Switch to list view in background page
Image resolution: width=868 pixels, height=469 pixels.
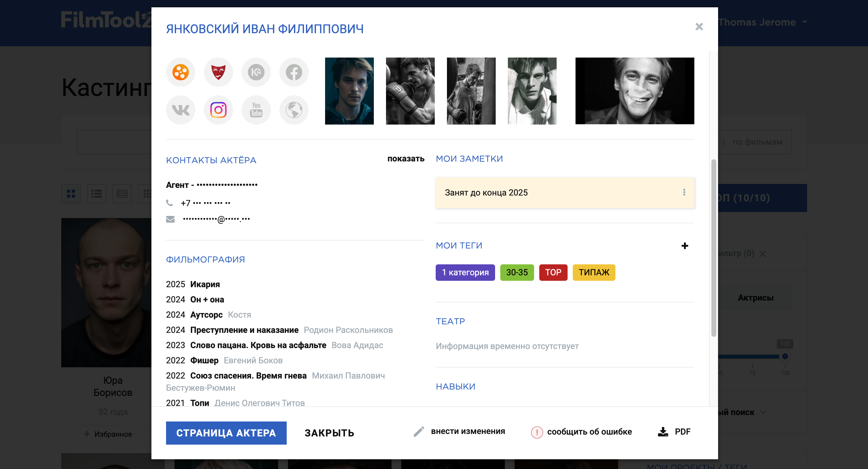click(x=96, y=194)
